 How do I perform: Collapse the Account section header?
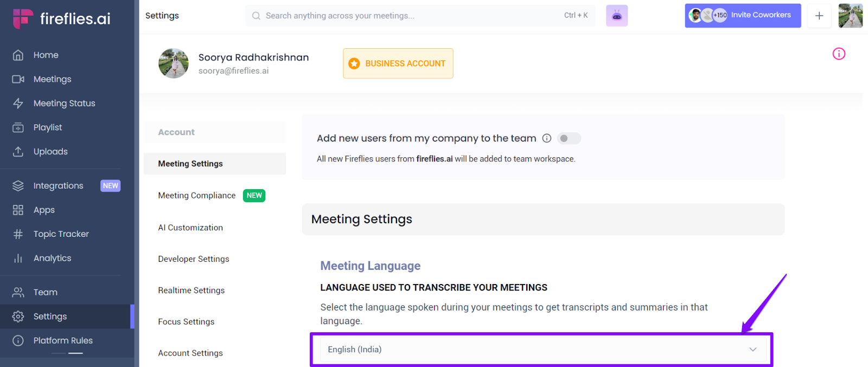click(176, 132)
